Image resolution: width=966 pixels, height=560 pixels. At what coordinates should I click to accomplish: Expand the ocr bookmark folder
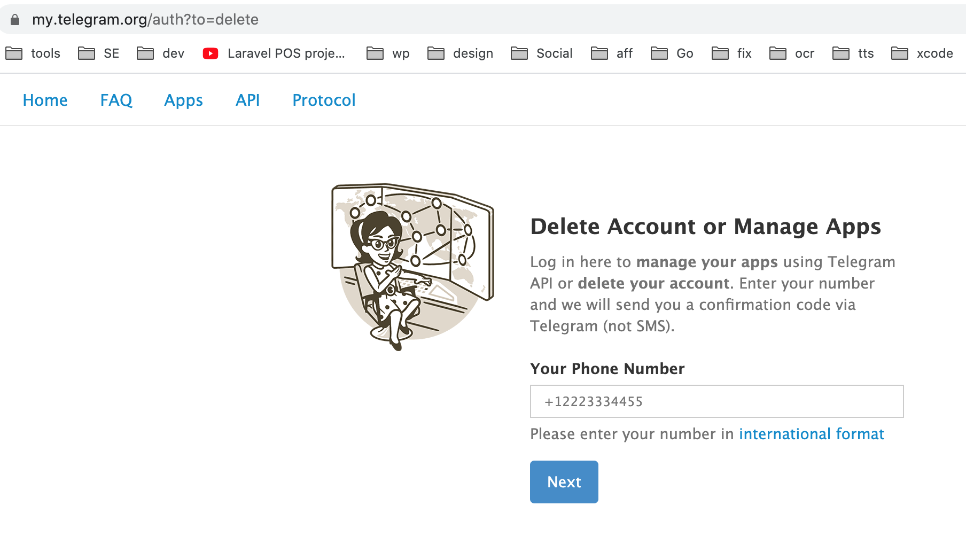792,53
